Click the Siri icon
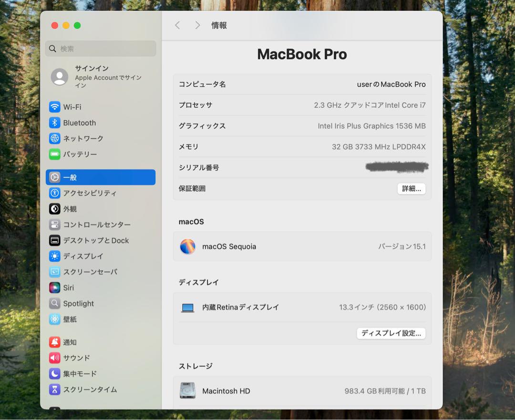Image resolution: width=515 pixels, height=420 pixels. (x=54, y=287)
